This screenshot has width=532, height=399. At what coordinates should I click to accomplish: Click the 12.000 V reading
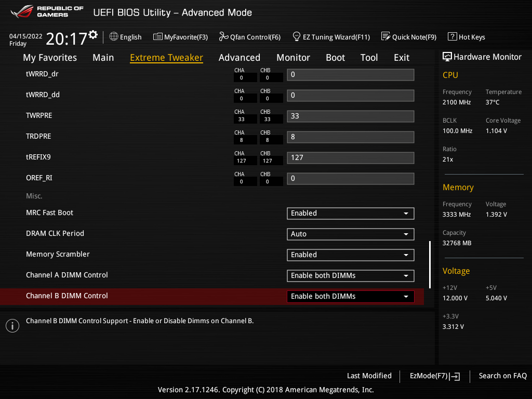(455, 298)
